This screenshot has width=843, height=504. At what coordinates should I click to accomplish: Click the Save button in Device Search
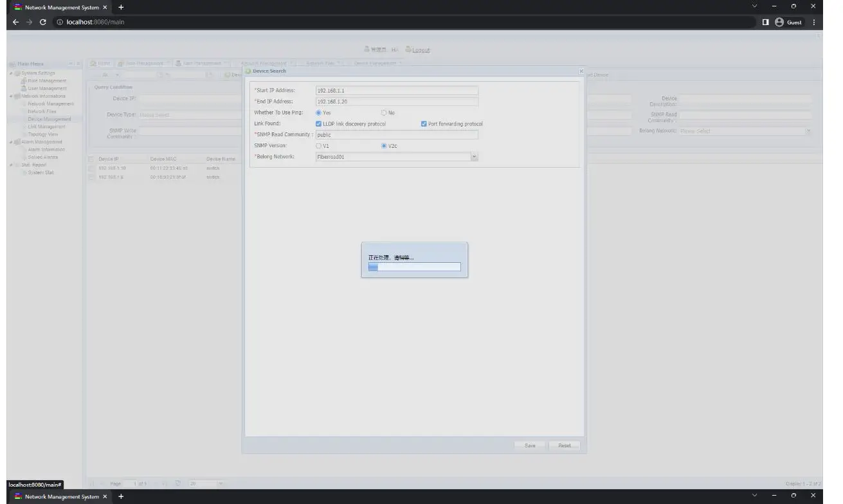pos(530,446)
